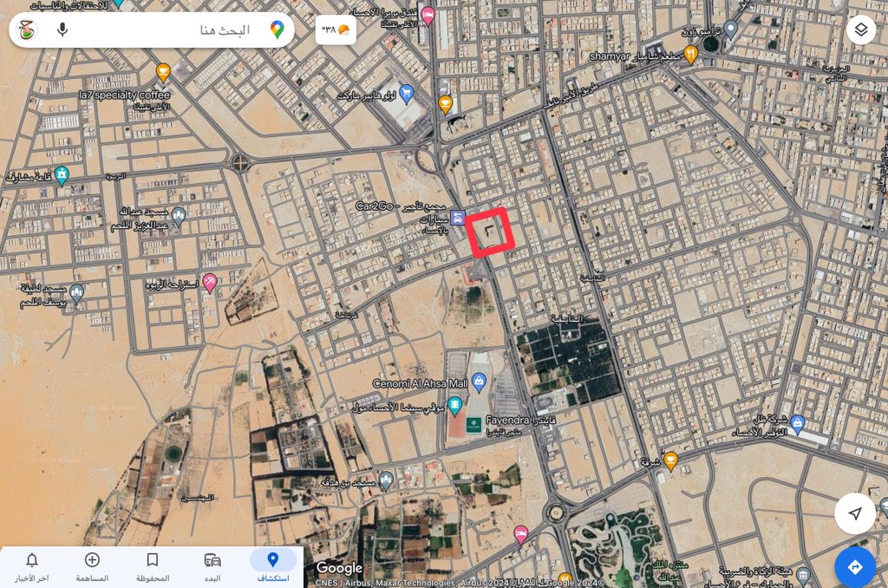Select the Lulu Hypermarket shopping pin
This screenshot has width=888, height=588.
(406, 94)
